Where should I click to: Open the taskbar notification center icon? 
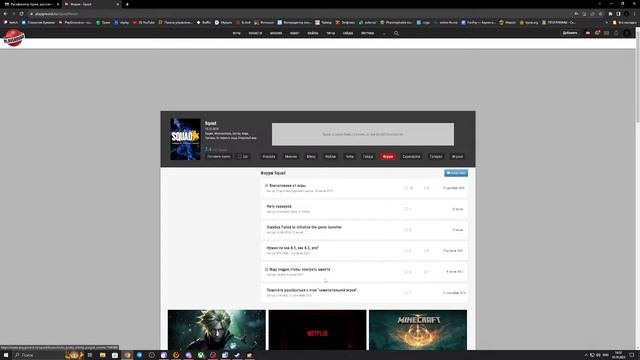pos(631,355)
